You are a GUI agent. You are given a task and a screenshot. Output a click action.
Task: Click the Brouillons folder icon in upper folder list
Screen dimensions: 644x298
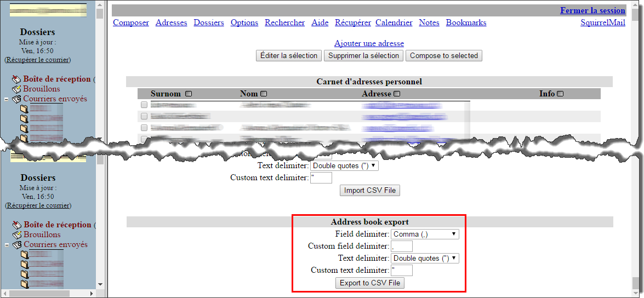click(17, 89)
